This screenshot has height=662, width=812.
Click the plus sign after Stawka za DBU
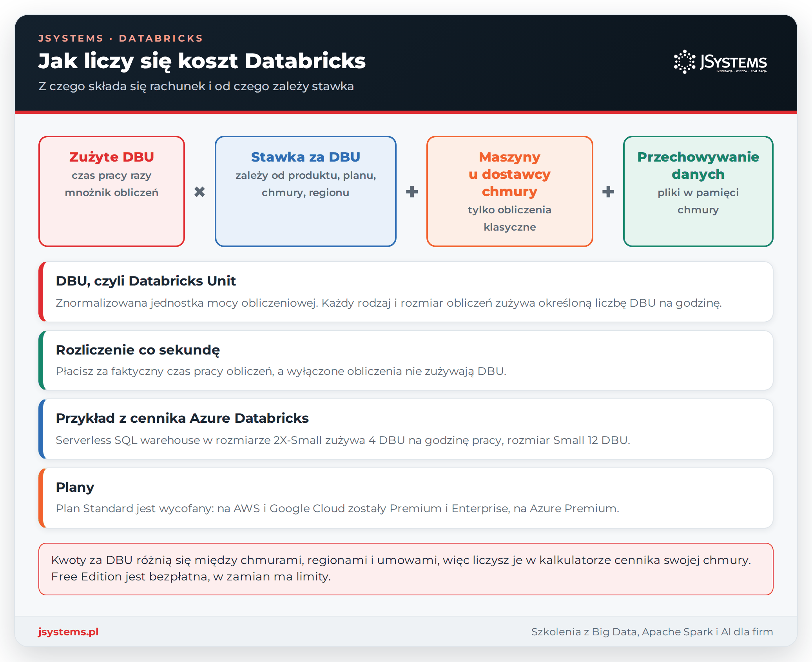411,192
